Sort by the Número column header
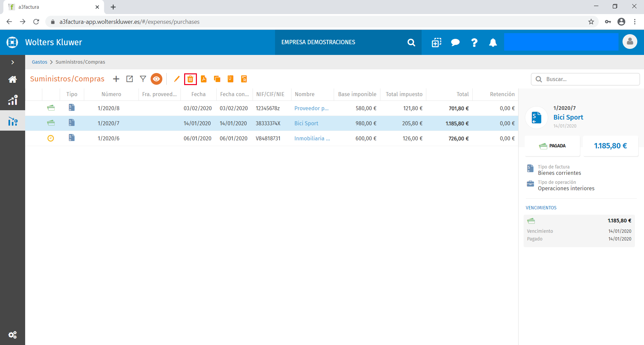 pyautogui.click(x=111, y=94)
